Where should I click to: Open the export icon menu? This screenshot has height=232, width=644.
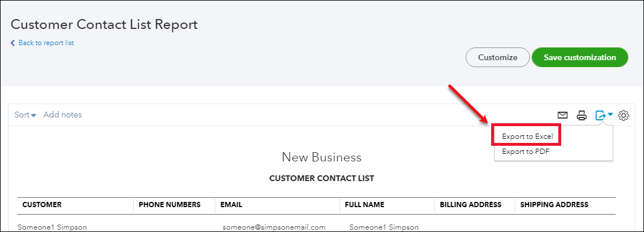[x=601, y=115]
